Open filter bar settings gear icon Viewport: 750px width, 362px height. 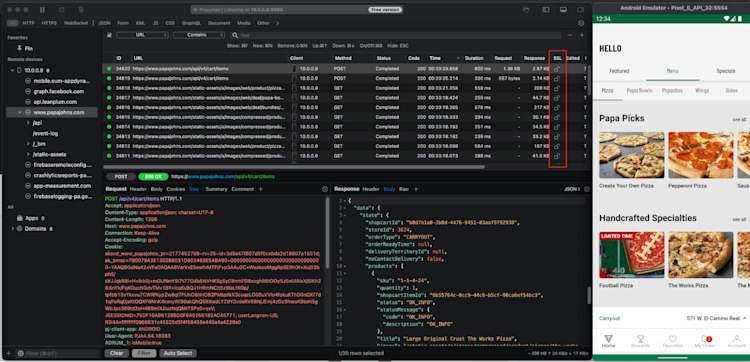pyautogui.click(x=581, y=23)
